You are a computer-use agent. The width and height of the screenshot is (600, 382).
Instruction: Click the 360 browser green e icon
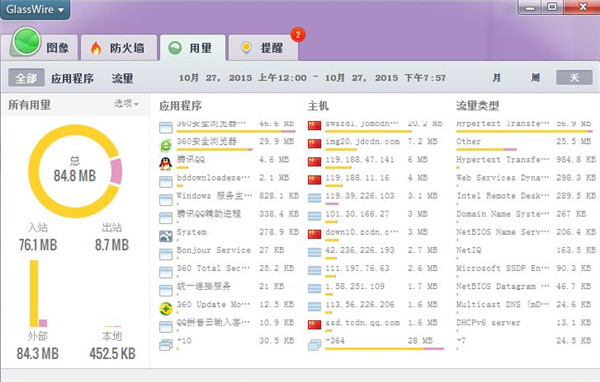pos(166,145)
